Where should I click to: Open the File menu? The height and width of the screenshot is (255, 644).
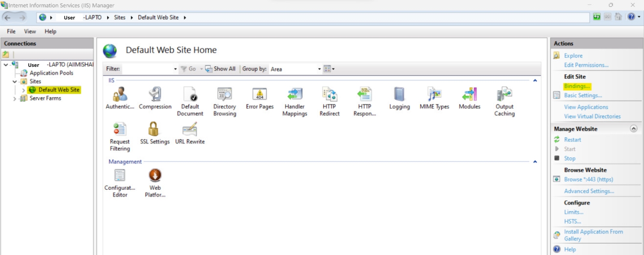11,31
